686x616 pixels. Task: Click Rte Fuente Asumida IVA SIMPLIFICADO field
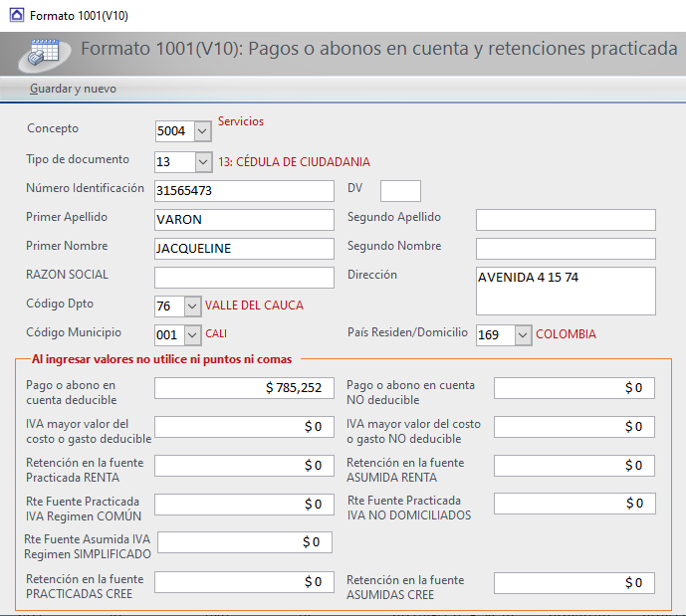click(245, 542)
